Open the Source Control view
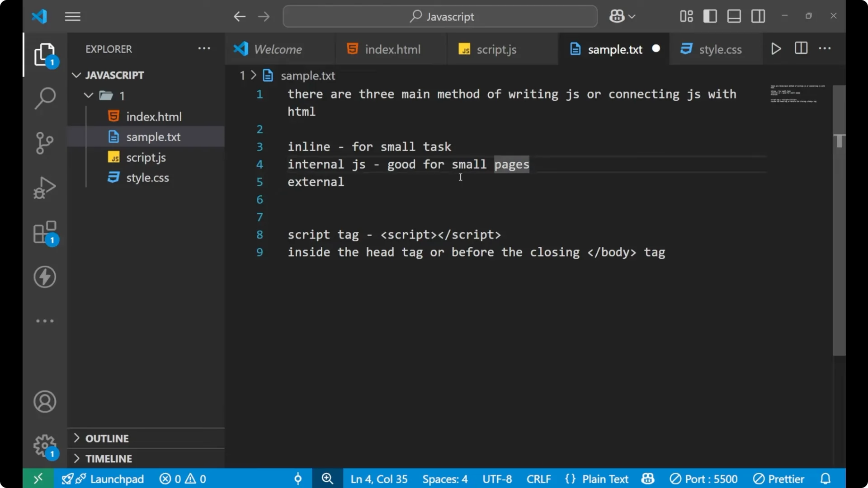This screenshot has width=868, height=488. 45,143
